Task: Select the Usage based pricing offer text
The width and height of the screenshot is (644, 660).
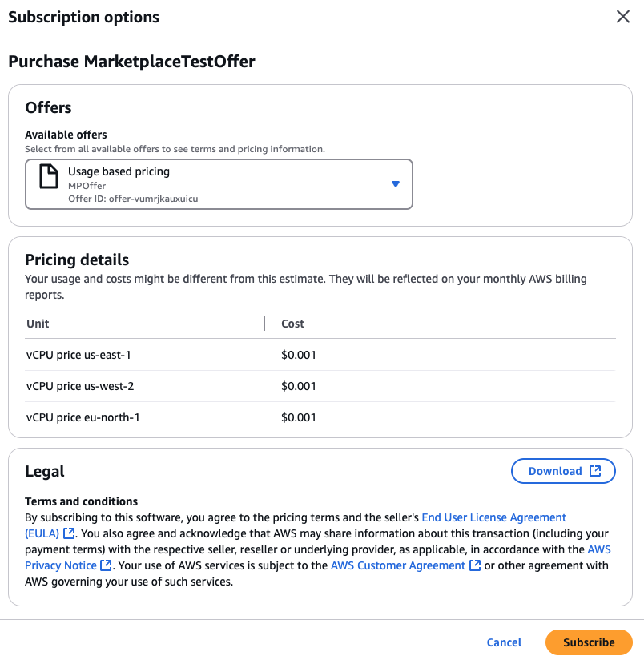Action: coord(119,171)
